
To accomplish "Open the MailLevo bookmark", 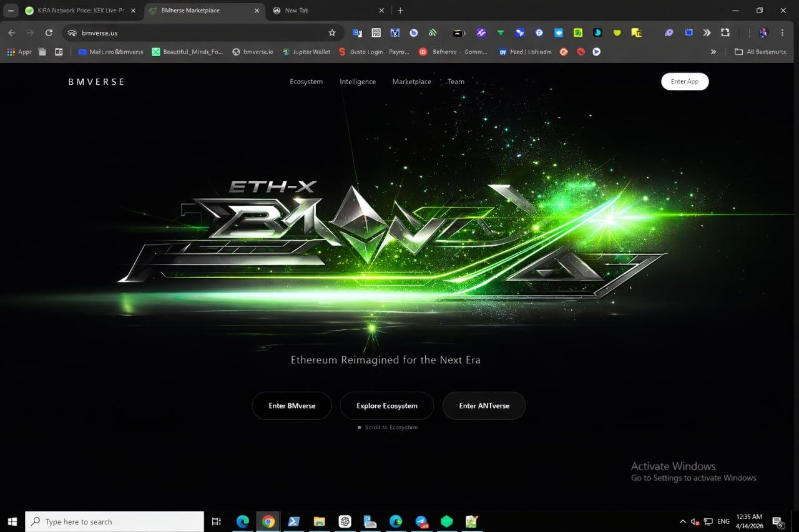I will [x=111, y=52].
